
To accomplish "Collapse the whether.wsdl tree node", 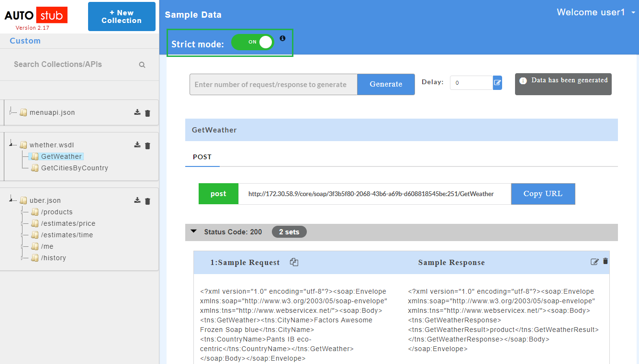I will click(11, 144).
